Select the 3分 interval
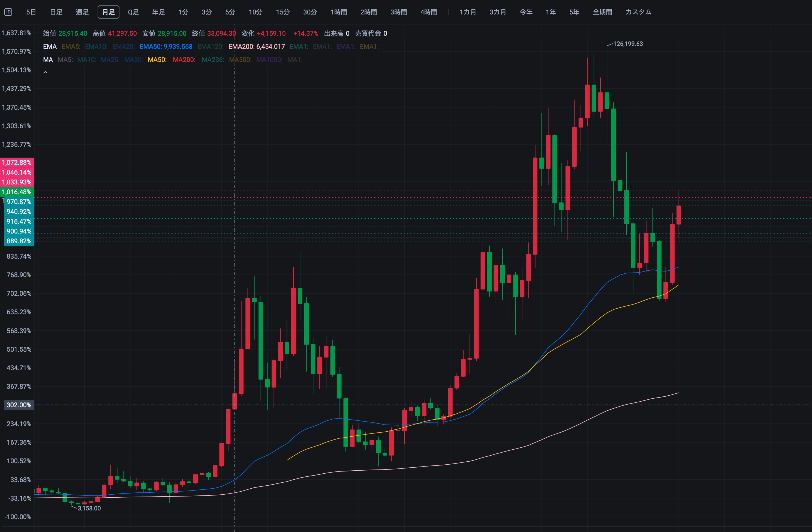Image resolution: width=812 pixels, height=532 pixels. [207, 12]
